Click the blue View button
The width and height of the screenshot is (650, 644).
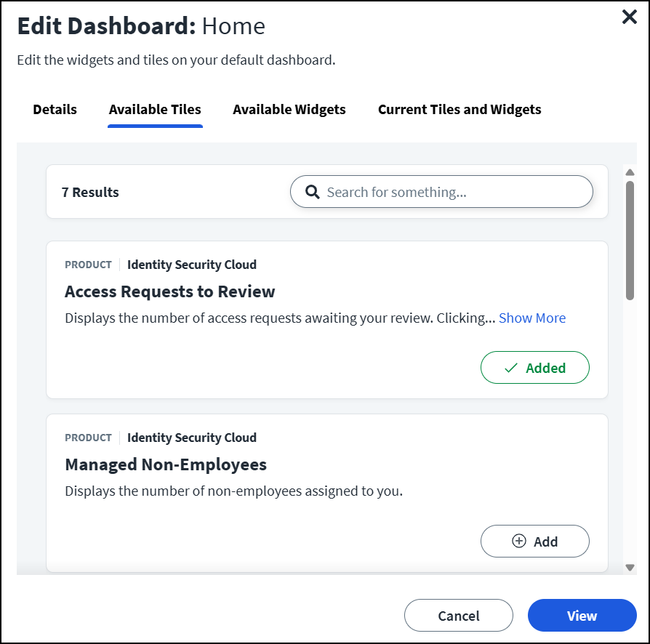point(582,615)
